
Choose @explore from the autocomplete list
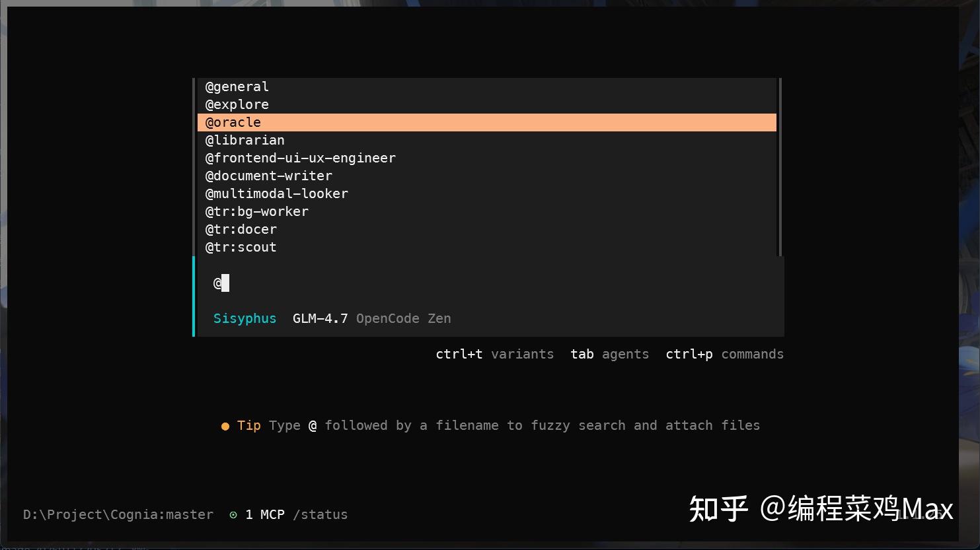[x=487, y=104]
